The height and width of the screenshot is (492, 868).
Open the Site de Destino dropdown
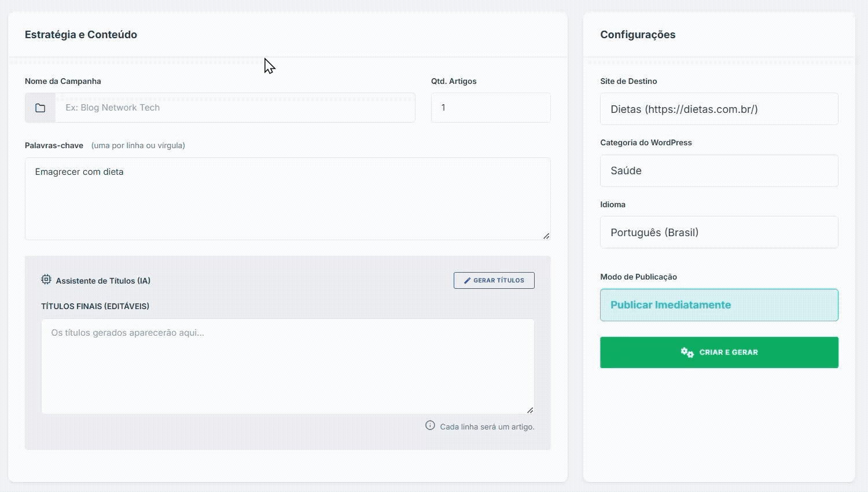click(x=719, y=109)
